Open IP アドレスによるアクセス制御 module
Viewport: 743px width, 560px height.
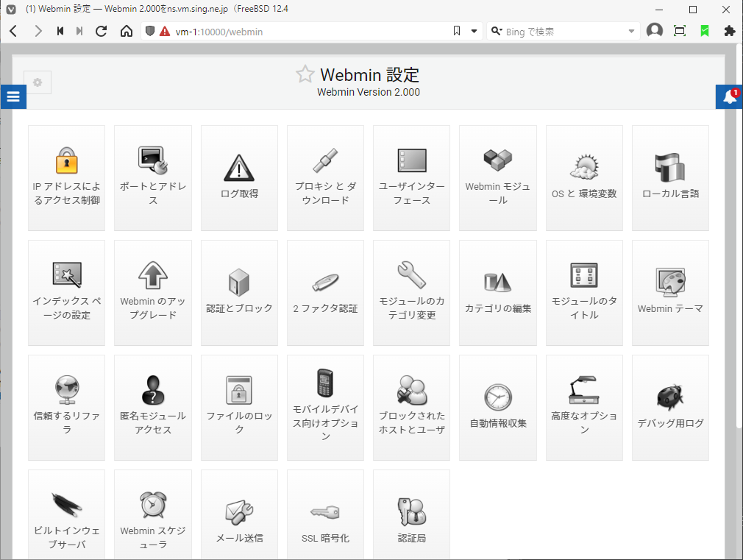tap(66, 178)
